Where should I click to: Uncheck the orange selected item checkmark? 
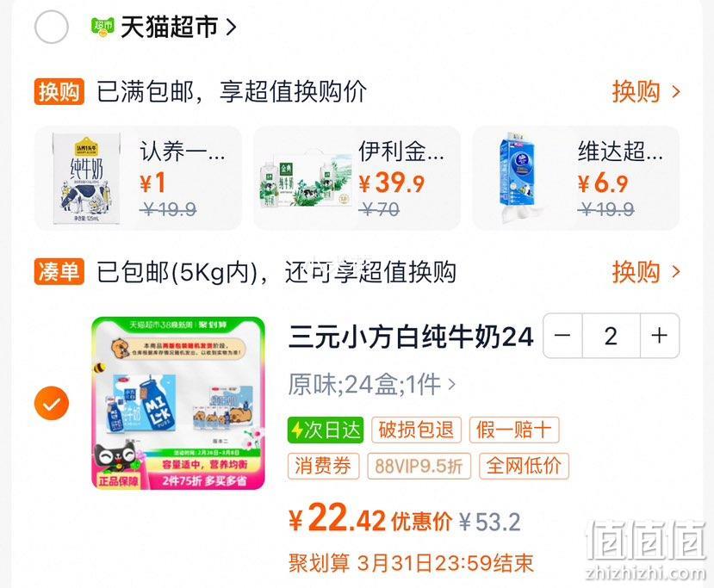coord(52,403)
